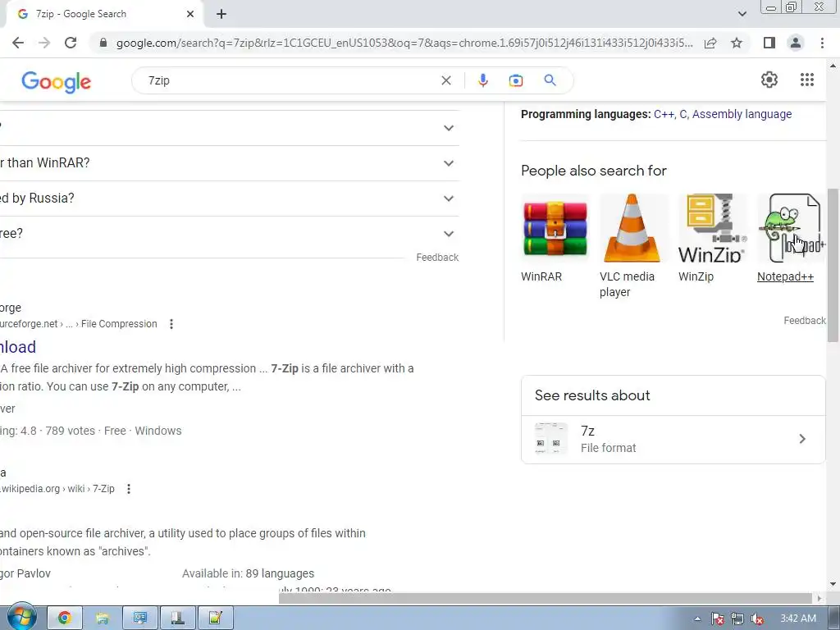Click the horizontal page scrollbar

[x=546, y=598]
